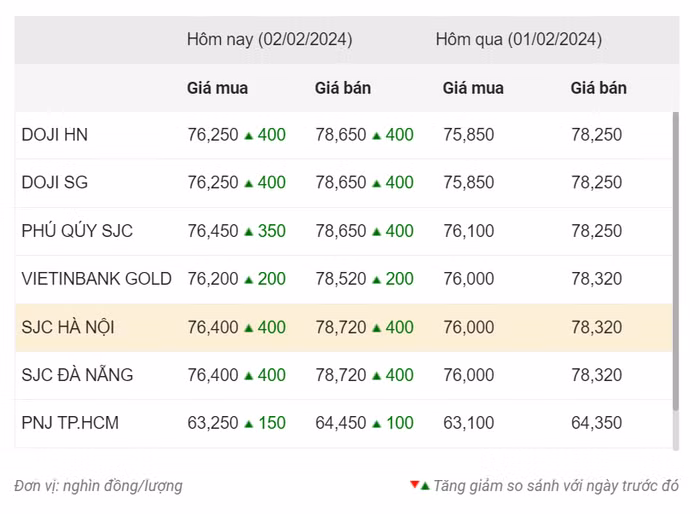The image size is (700, 514).
Task: Click the up arrow before PHÚ QUÝ 350
Action: (248, 231)
